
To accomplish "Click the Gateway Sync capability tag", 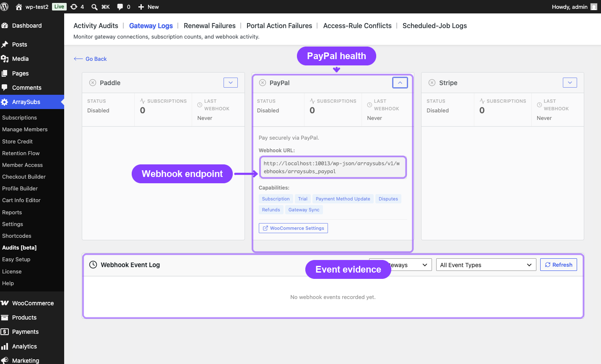I will 304,210.
